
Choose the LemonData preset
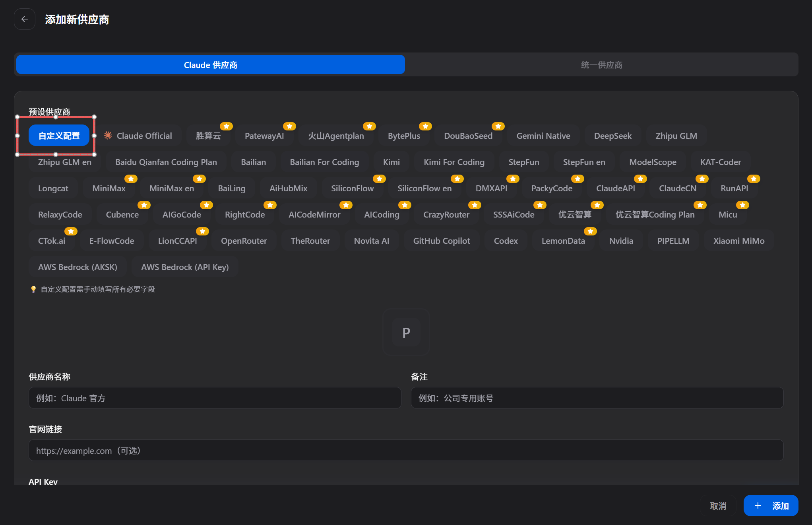coord(563,241)
